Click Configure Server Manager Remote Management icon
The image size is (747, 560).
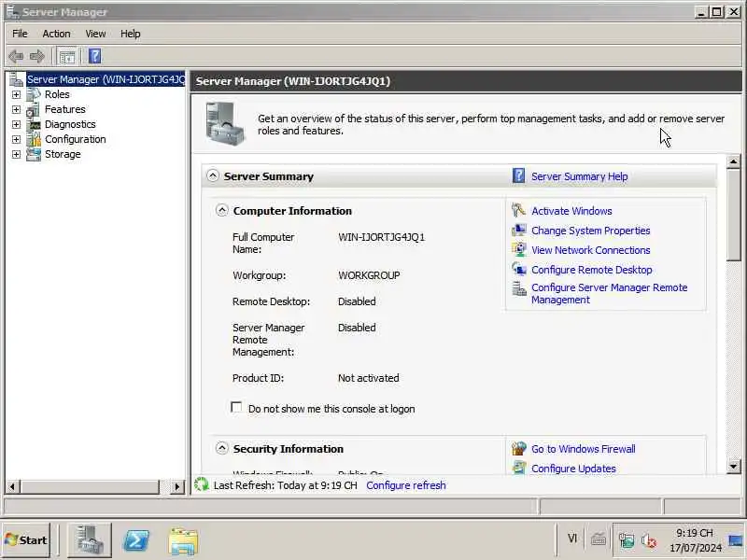518,288
